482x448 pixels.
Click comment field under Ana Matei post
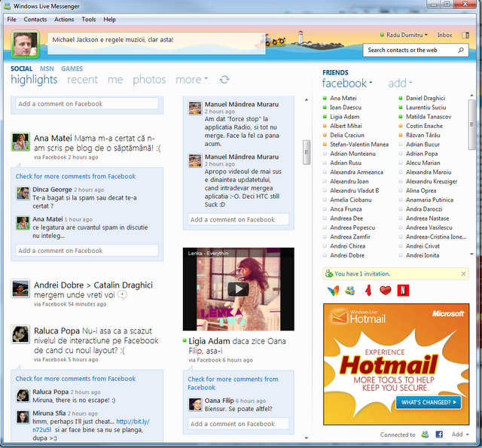(x=87, y=251)
